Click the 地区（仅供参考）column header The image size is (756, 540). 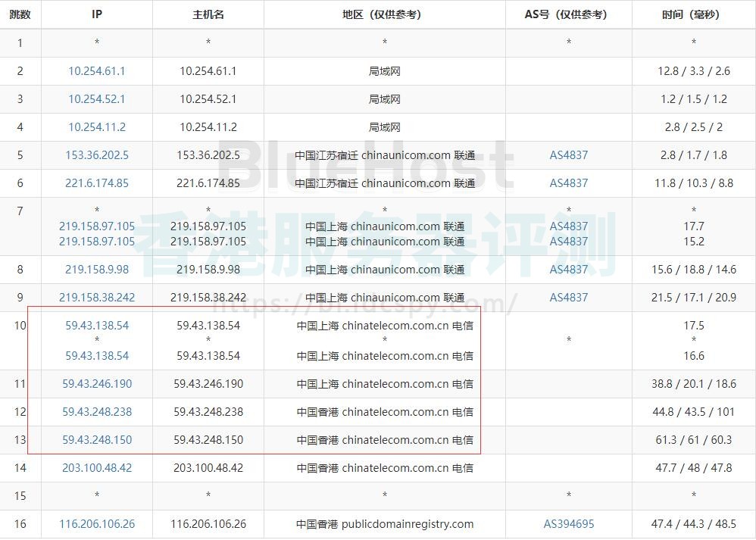click(x=385, y=14)
